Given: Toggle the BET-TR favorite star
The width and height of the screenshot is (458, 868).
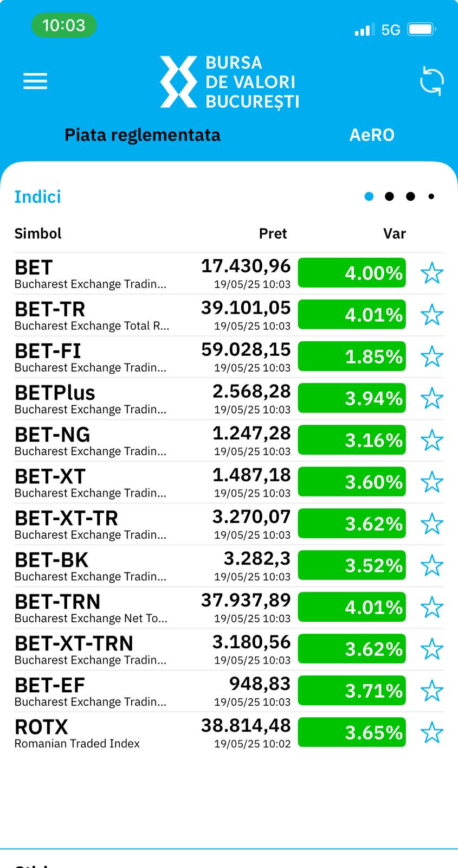Looking at the screenshot, I should click(x=432, y=315).
